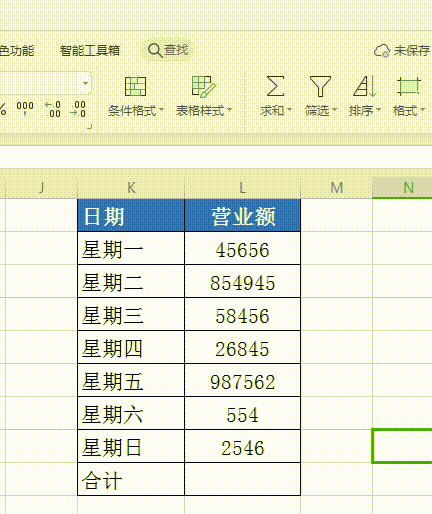The image size is (432, 514).
Task: Select the cell containing 987562
Action: 242,380
